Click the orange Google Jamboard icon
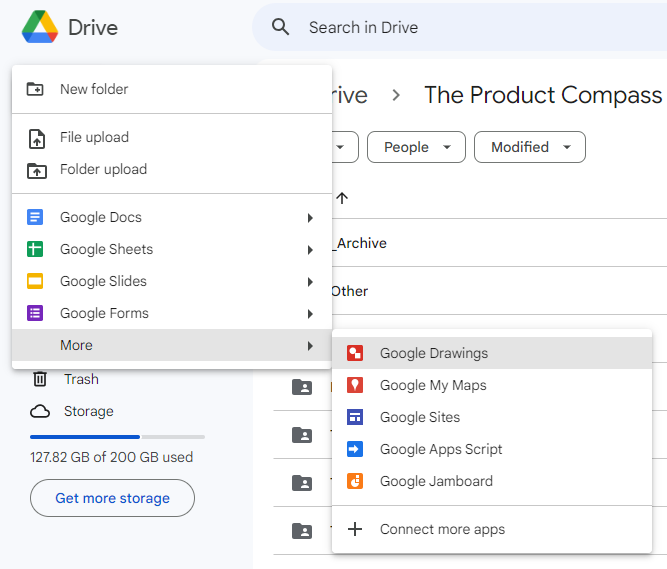The height and width of the screenshot is (569, 667). [355, 481]
